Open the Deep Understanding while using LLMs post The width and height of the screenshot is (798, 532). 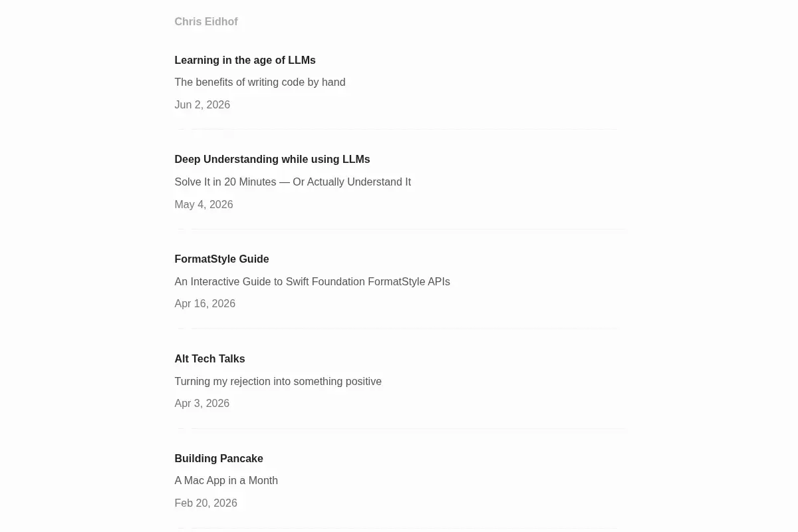coord(272,160)
